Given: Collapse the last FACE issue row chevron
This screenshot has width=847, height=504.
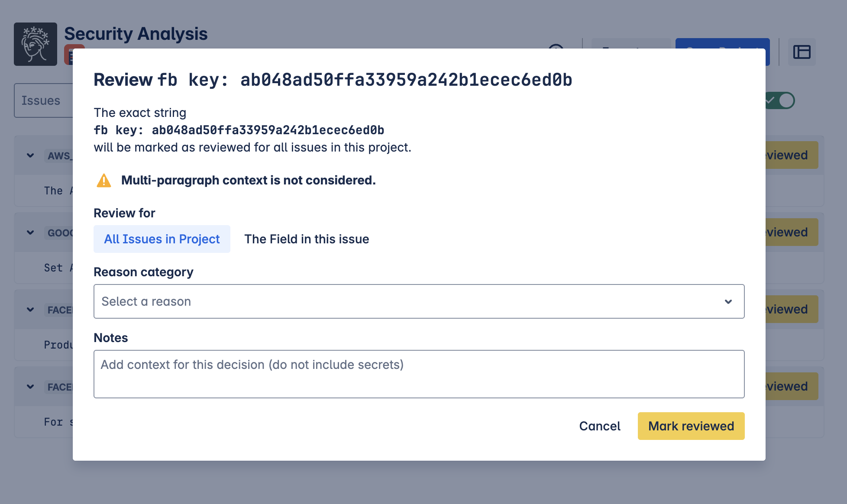Looking at the screenshot, I should (30, 387).
